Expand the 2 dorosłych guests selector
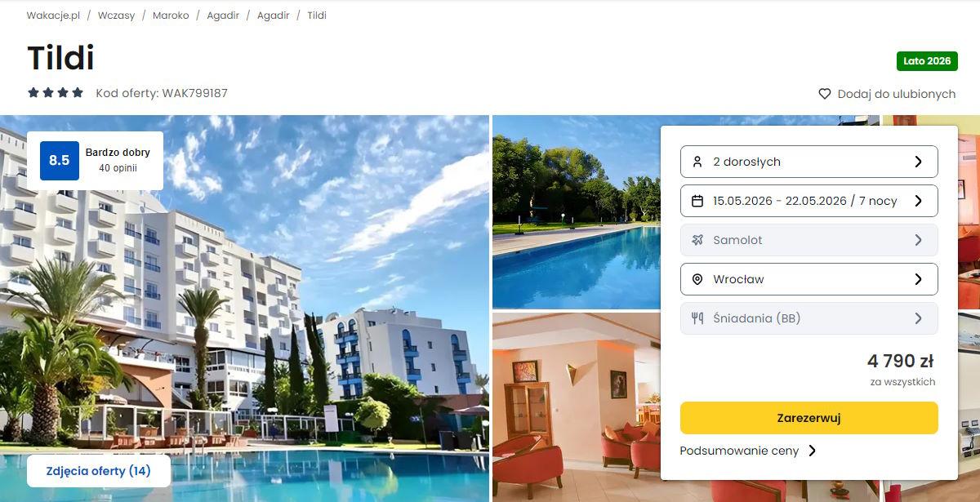This screenshot has height=502, width=980. (x=809, y=162)
